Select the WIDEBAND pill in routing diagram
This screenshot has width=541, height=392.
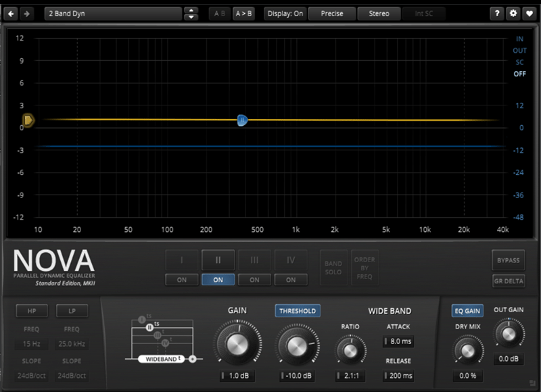(x=162, y=359)
